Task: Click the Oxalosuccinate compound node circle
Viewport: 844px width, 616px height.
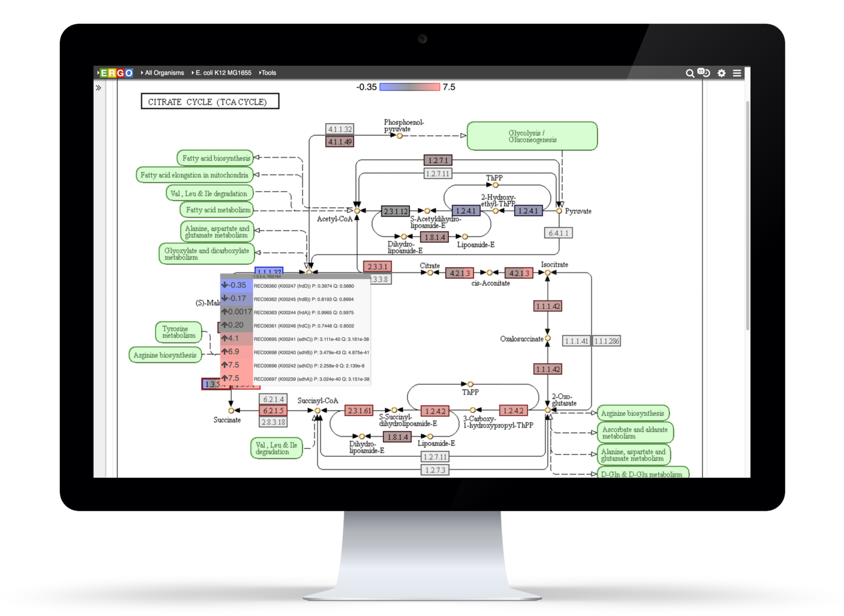Action: pyautogui.click(x=547, y=339)
